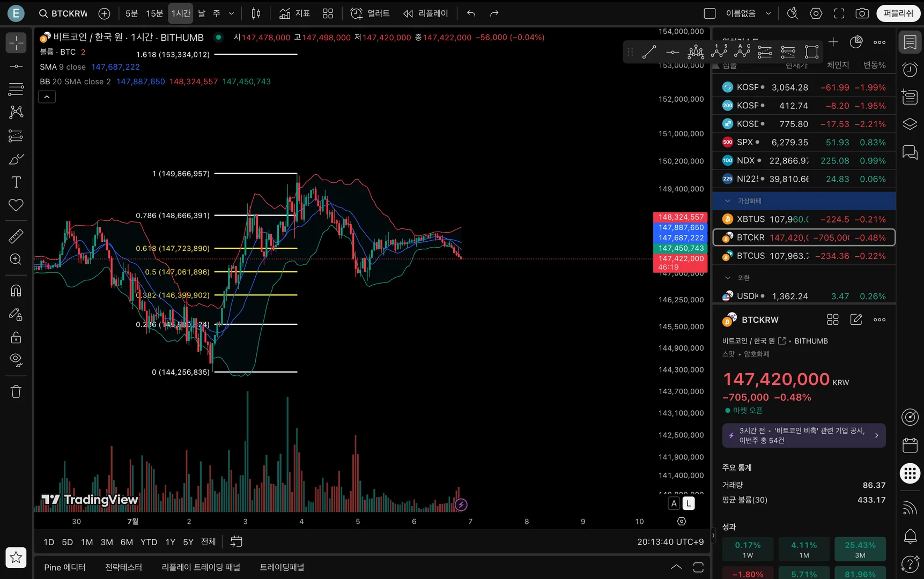Open the 이름없음 layout dropdown
924x579 pixels.
click(768, 13)
